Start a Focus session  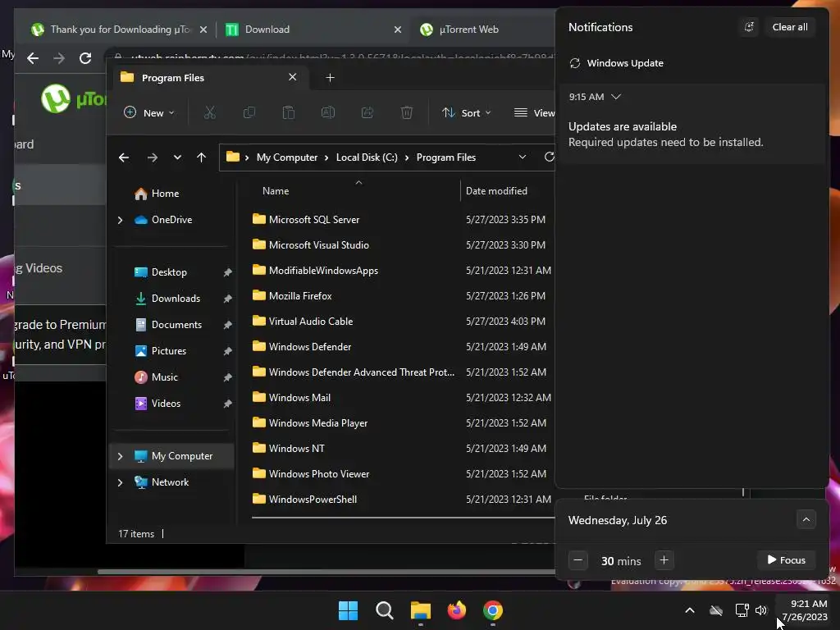point(786,559)
